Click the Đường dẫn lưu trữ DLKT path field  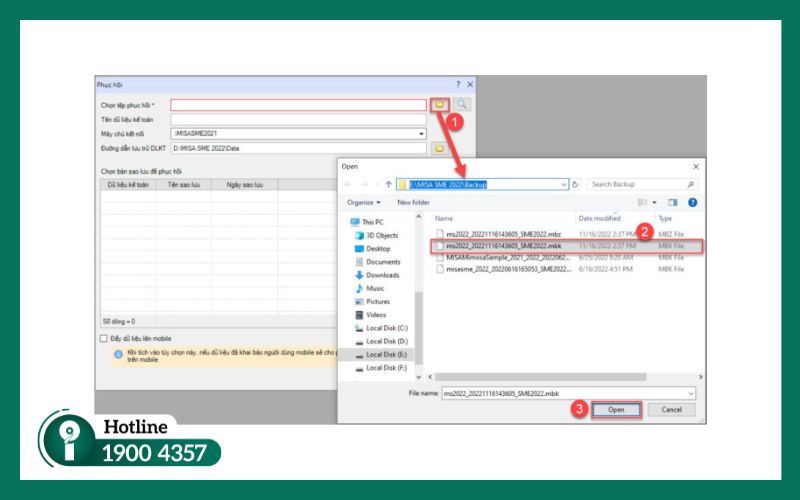tap(298, 148)
